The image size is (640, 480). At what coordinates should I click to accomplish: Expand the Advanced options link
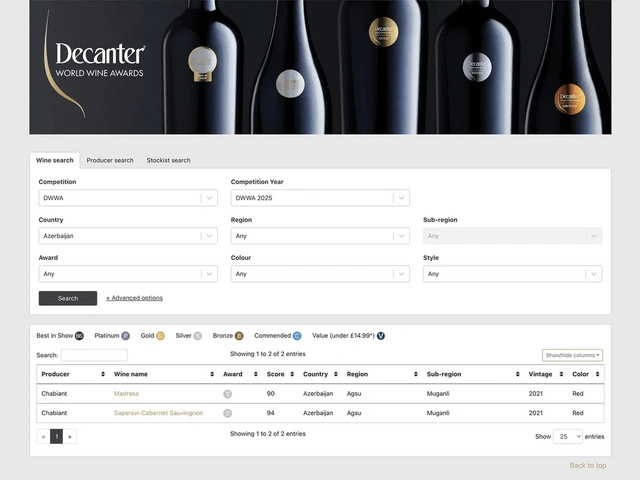click(x=134, y=298)
